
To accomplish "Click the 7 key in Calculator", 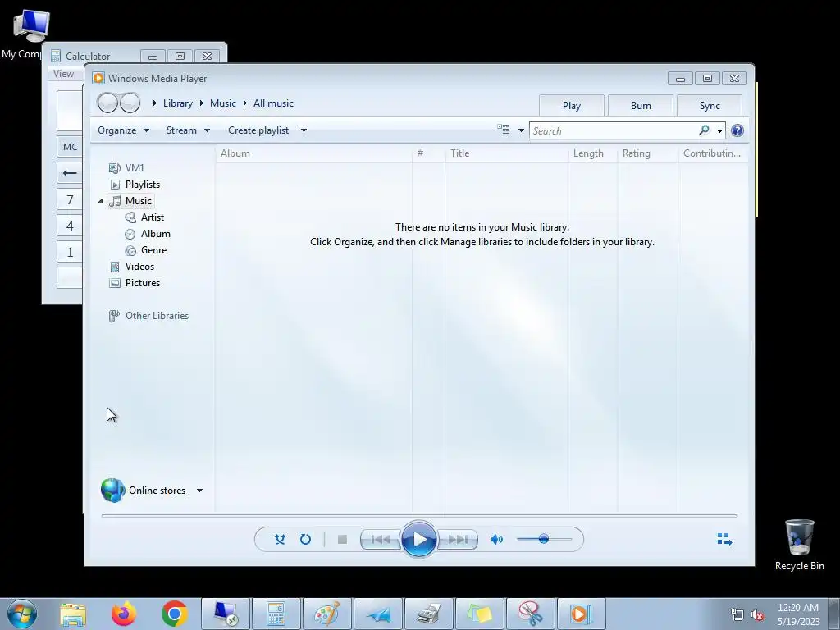I will (x=70, y=199).
